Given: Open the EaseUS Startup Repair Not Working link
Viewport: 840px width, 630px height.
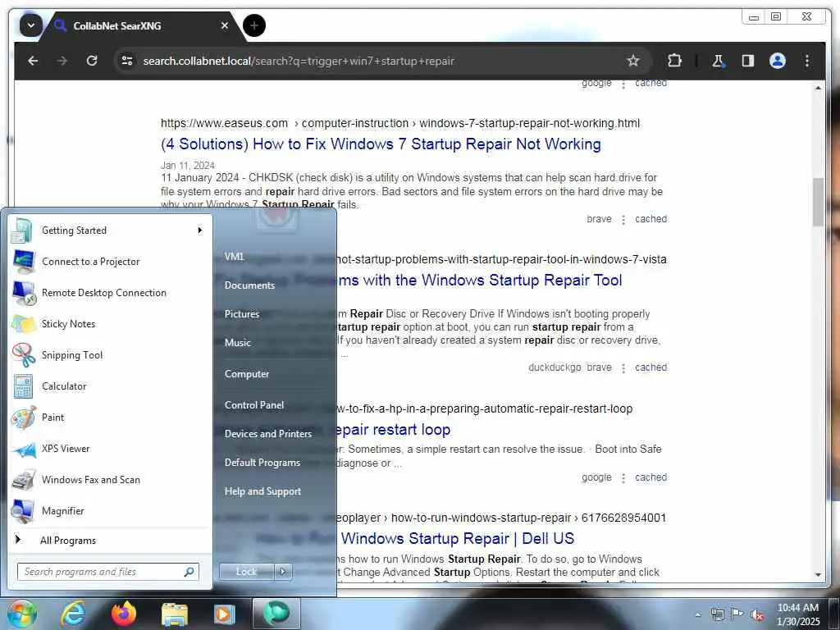Looking at the screenshot, I should 381,144.
